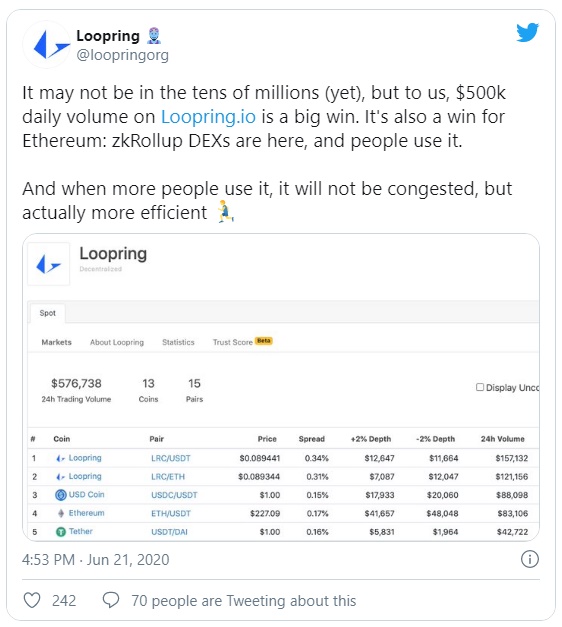
Task: Click the Twitter bird logo icon
Action: 527,33
